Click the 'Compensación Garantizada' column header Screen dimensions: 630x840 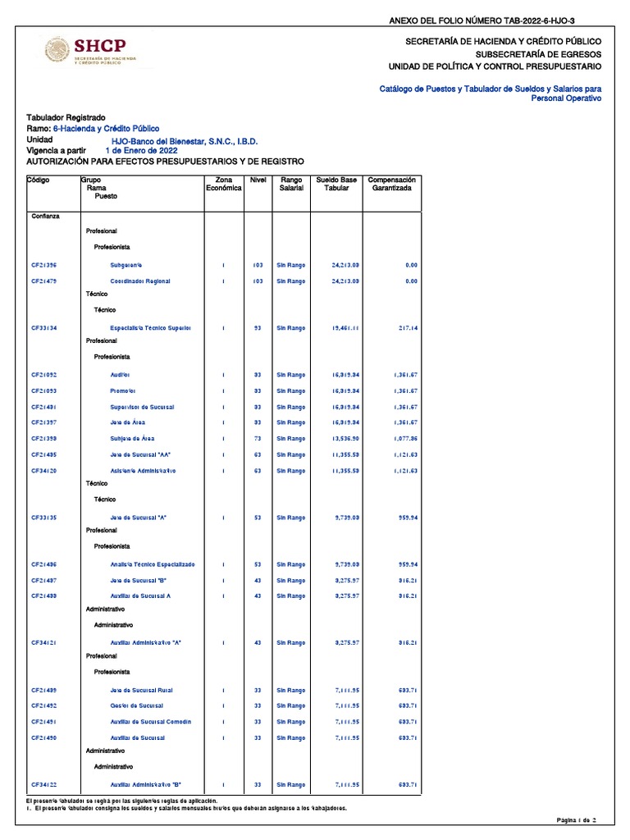click(391, 184)
